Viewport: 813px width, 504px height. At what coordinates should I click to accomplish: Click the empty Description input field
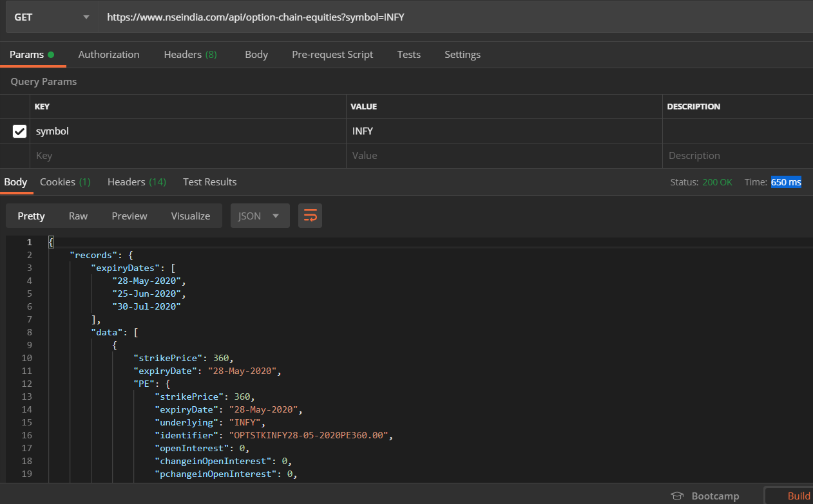pos(738,156)
